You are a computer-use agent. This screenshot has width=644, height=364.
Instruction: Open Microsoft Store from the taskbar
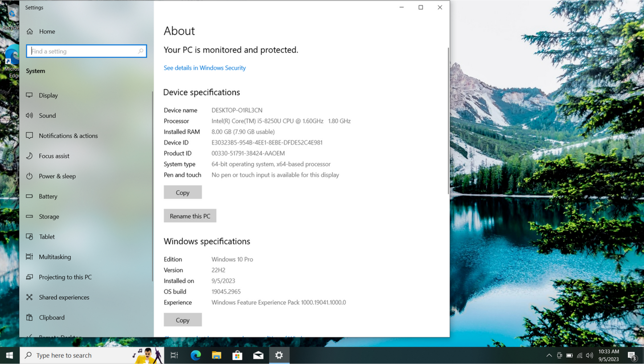[x=237, y=355]
